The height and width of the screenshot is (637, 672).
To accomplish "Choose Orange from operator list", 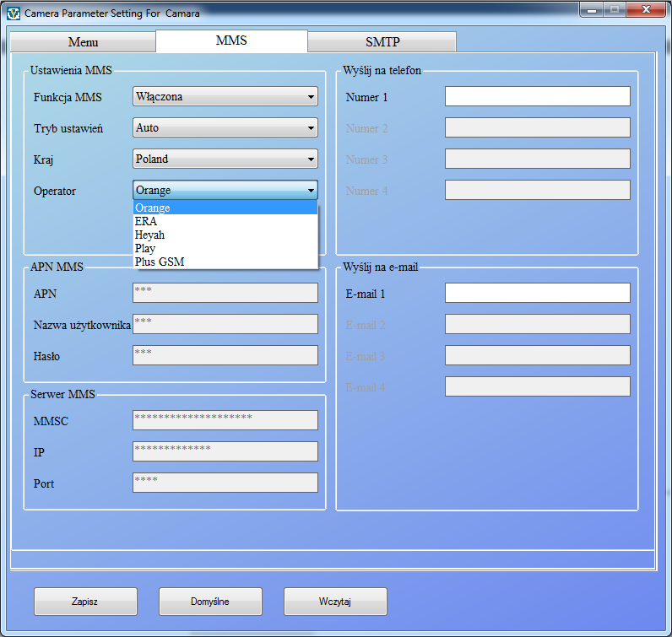I will pyautogui.click(x=225, y=208).
